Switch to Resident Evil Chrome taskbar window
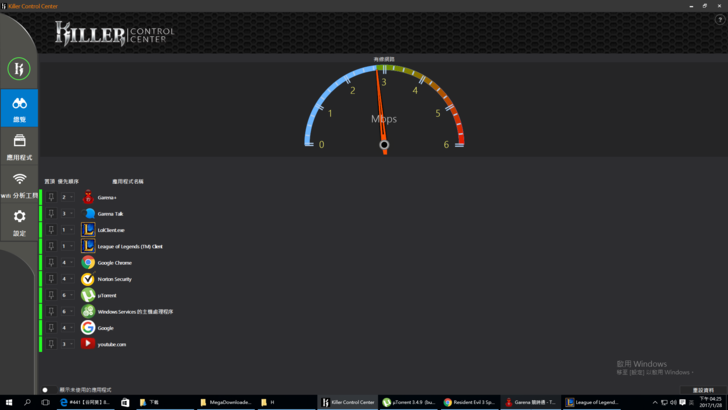The height and width of the screenshot is (410, 728). (x=469, y=402)
